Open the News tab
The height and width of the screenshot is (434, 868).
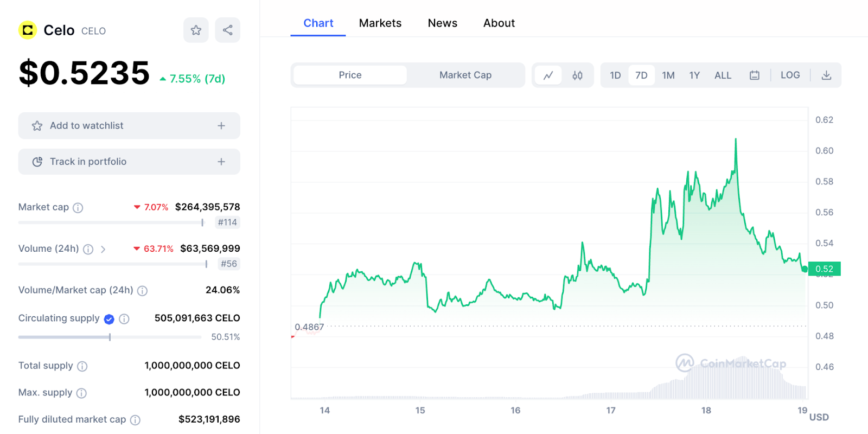[x=443, y=23]
